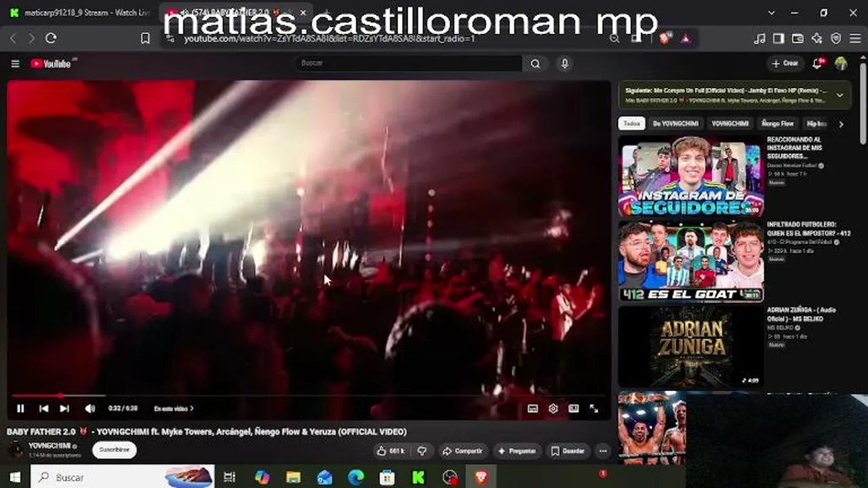Viewport: 868px width, 488px height.
Task: Share the video using Compartir
Action: click(462, 451)
